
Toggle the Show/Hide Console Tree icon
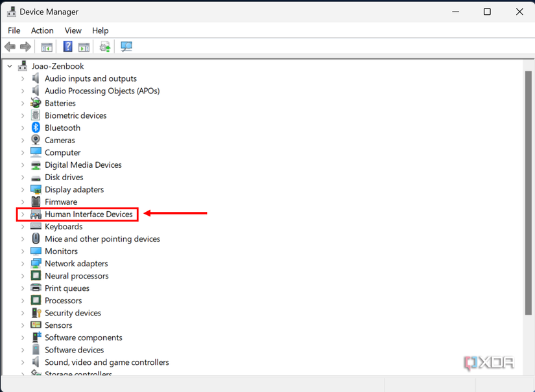pyautogui.click(x=46, y=46)
